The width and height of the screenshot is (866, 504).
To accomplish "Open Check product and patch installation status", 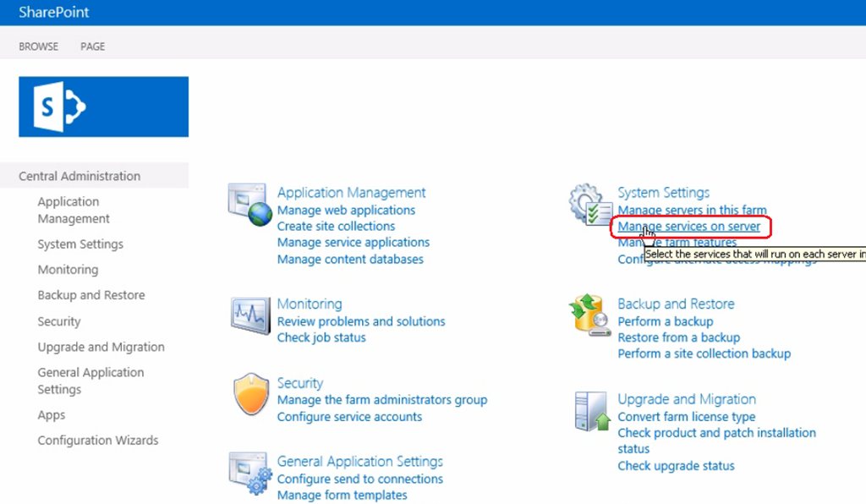I will (716, 441).
